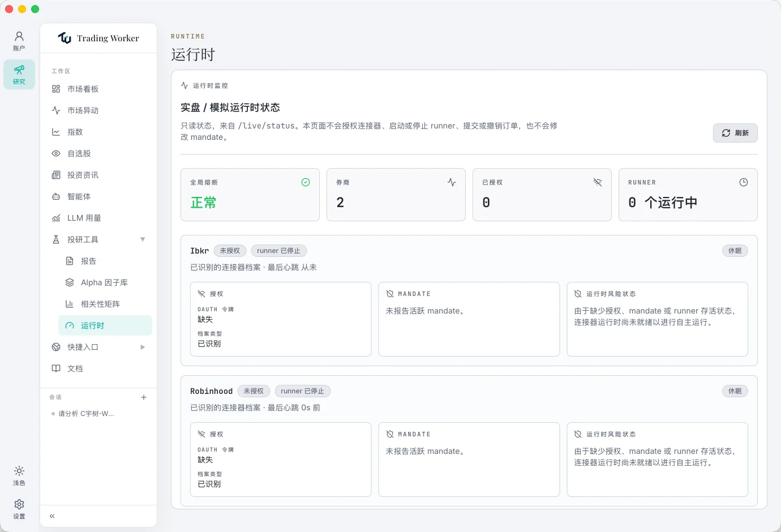Click the RUNNER 0 个运行中 card
This screenshot has height=532, width=781.
pyautogui.click(x=688, y=195)
